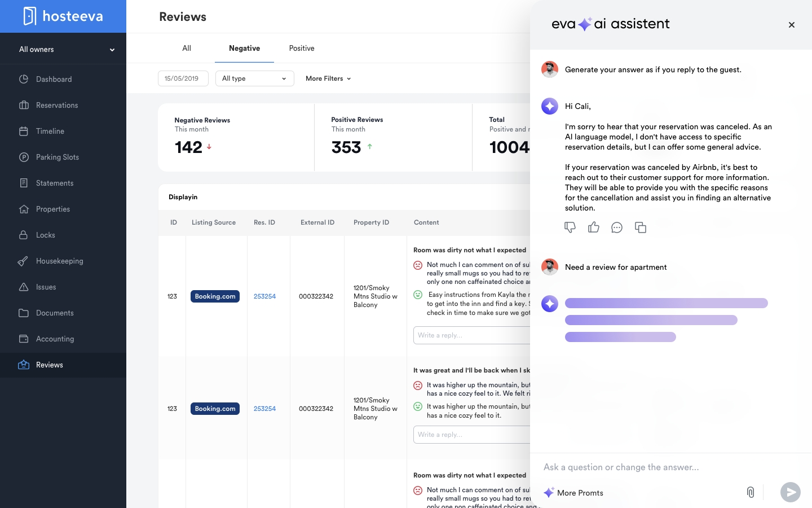Select the All reviews tab
Image resolution: width=812 pixels, height=508 pixels.
(x=186, y=49)
